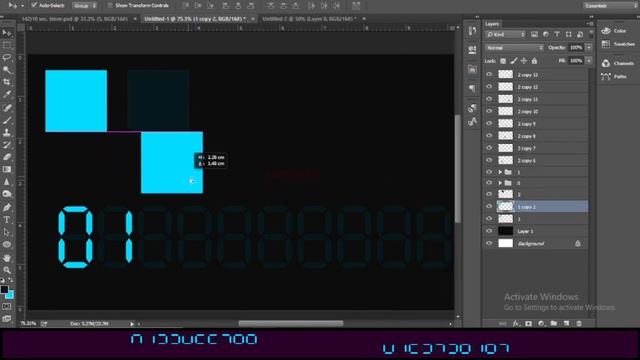Select the Healing Brush tool
The width and height of the screenshot is (640, 360).
[7, 108]
